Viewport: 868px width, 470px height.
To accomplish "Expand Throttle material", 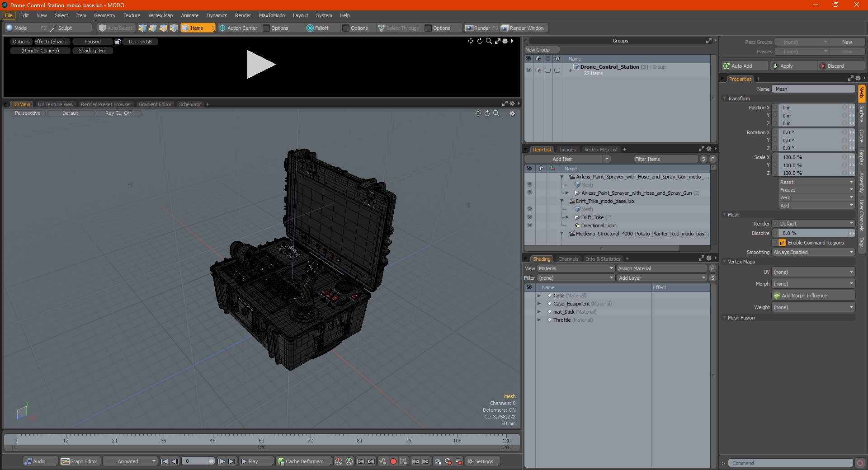I will tap(539, 320).
